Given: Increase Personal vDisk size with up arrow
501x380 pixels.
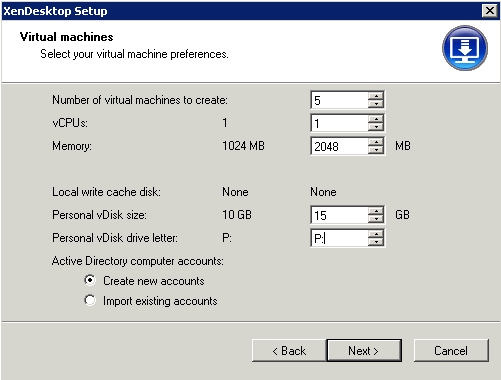Looking at the screenshot, I should (x=376, y=211).
